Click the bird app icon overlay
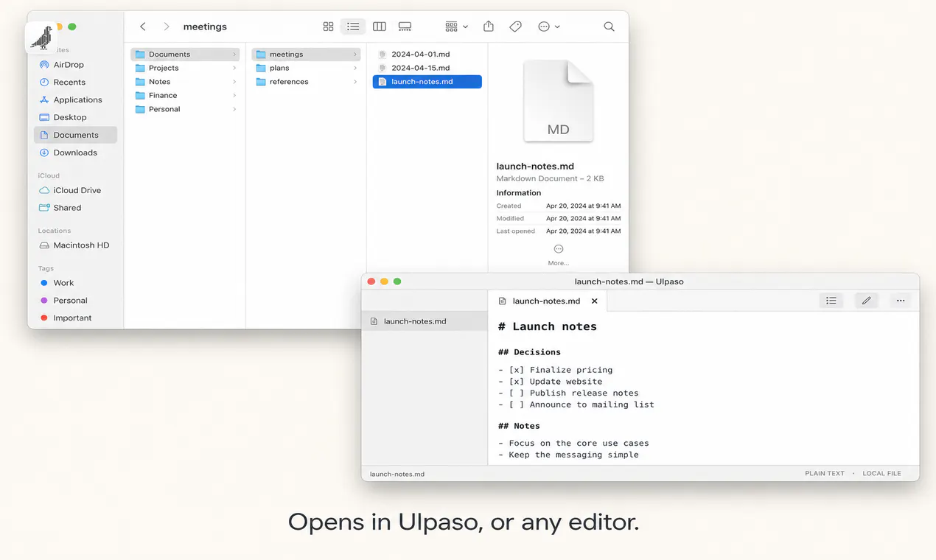This screenshot has width=936, height=560. tap(41, 37)
